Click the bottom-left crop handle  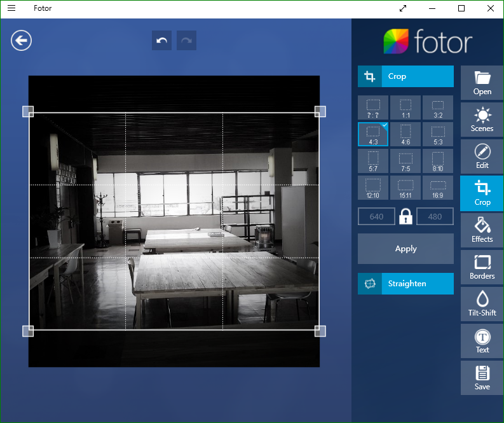(28, 331)
